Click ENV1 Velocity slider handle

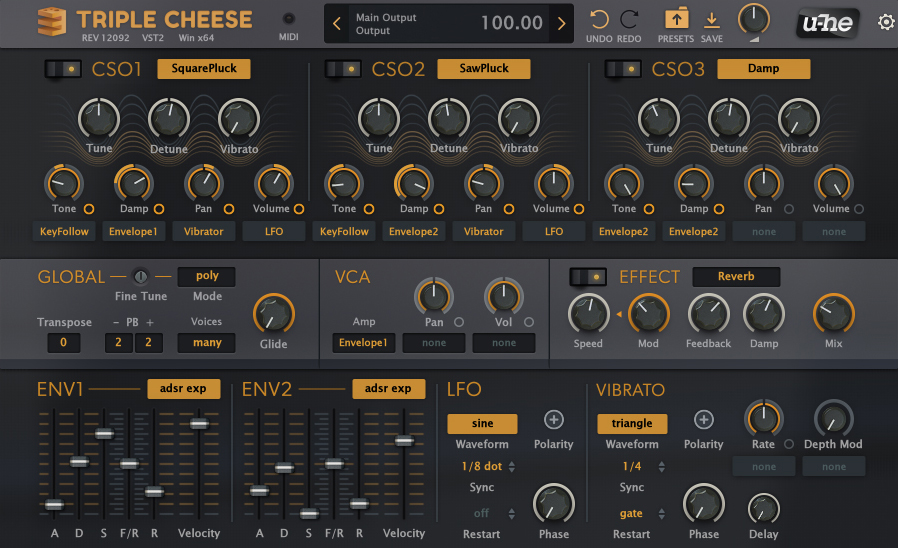(199, 424)
